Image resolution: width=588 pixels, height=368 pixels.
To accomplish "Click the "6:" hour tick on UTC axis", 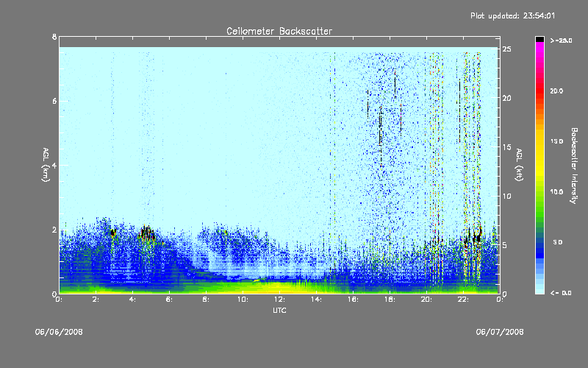I will pos(169,300).
